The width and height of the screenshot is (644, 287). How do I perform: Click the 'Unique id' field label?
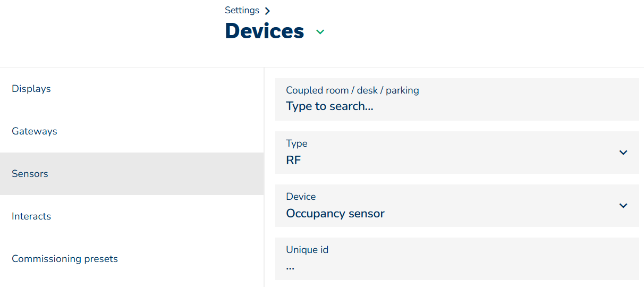click(307, 250)
